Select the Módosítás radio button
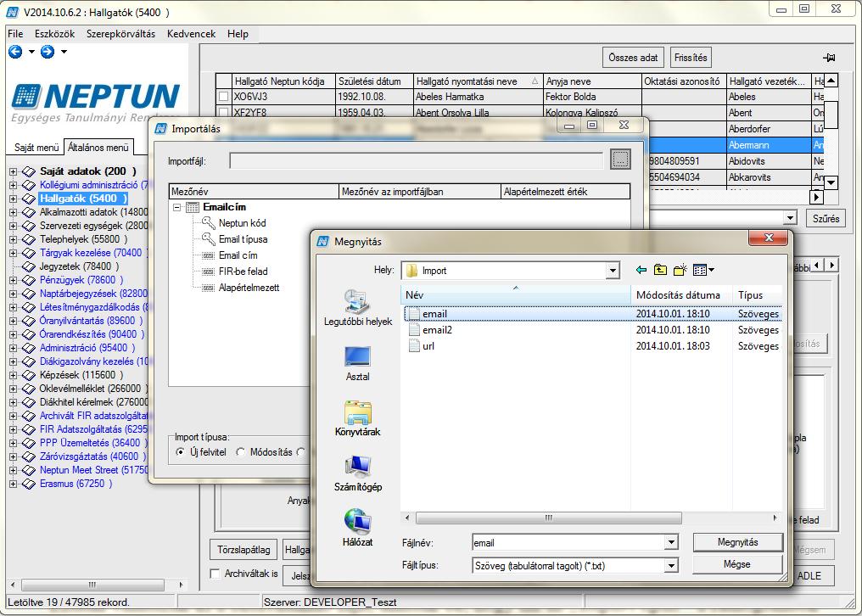Viewport: 862px width, 616px height. [240, 452]
